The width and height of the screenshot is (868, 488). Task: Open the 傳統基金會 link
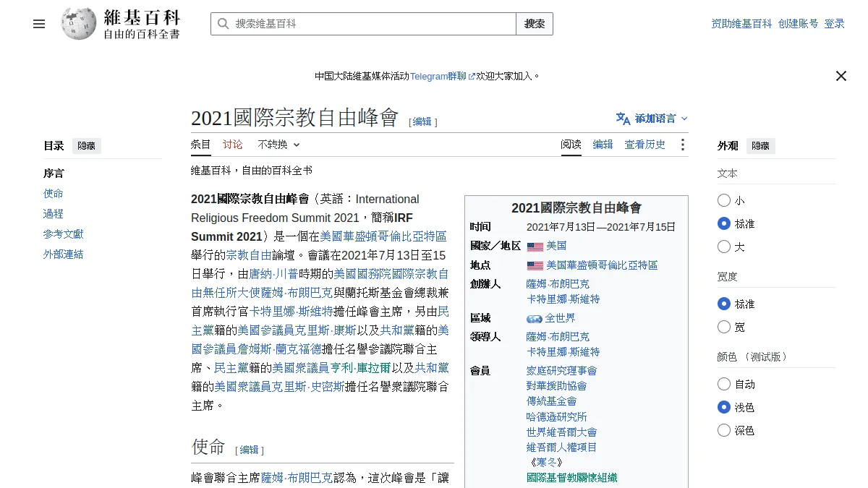tap(552, 401)
